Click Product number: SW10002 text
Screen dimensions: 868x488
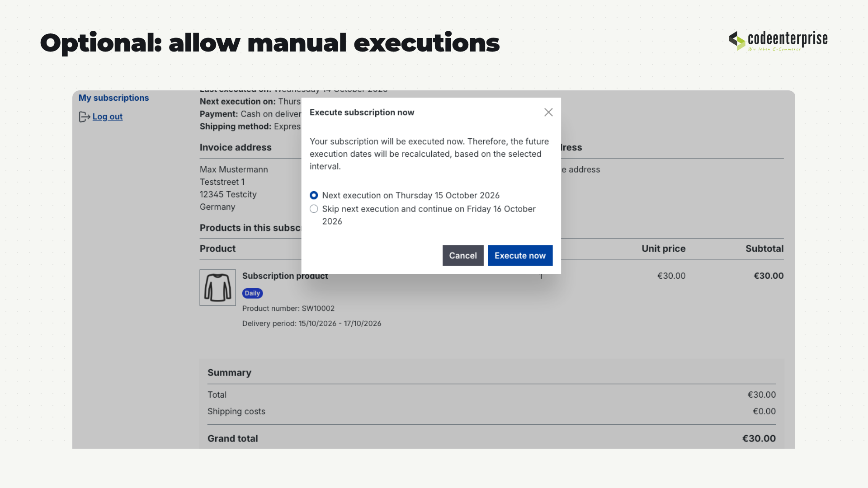coord(288,308)
